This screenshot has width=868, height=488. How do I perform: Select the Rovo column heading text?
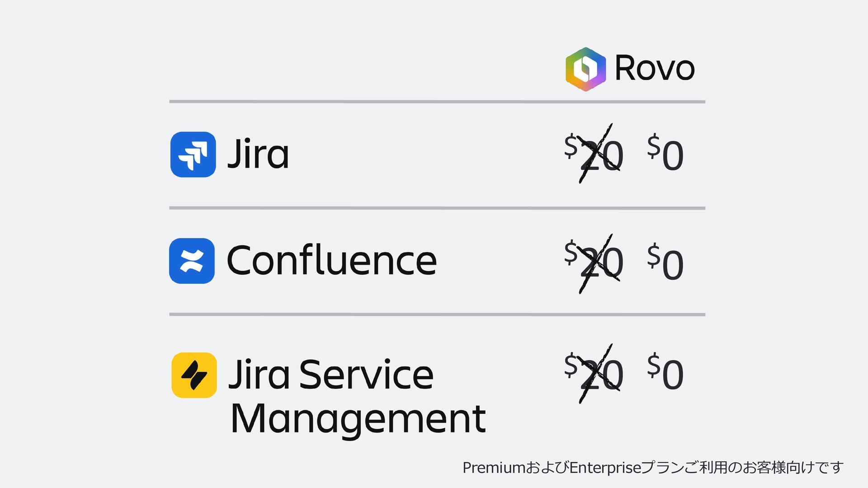click(x=655, y=68)
